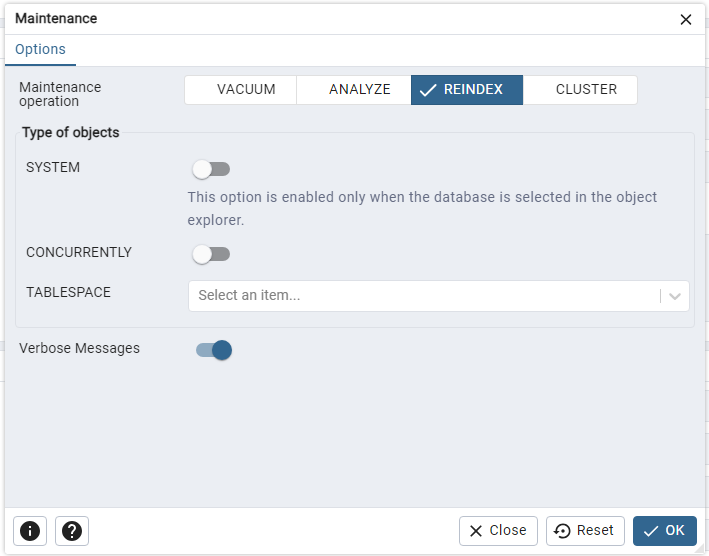709x556 pixels.
Task: Click the info icon button
Action: [x=30, y=531]
